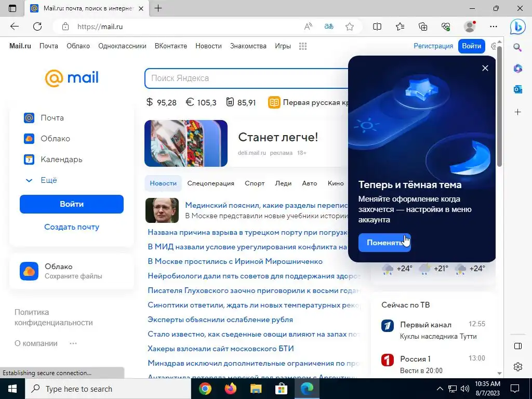532x399 pixels.
Task: View site information lock icon
Action: pyautogui.click(x=65, y=26)
